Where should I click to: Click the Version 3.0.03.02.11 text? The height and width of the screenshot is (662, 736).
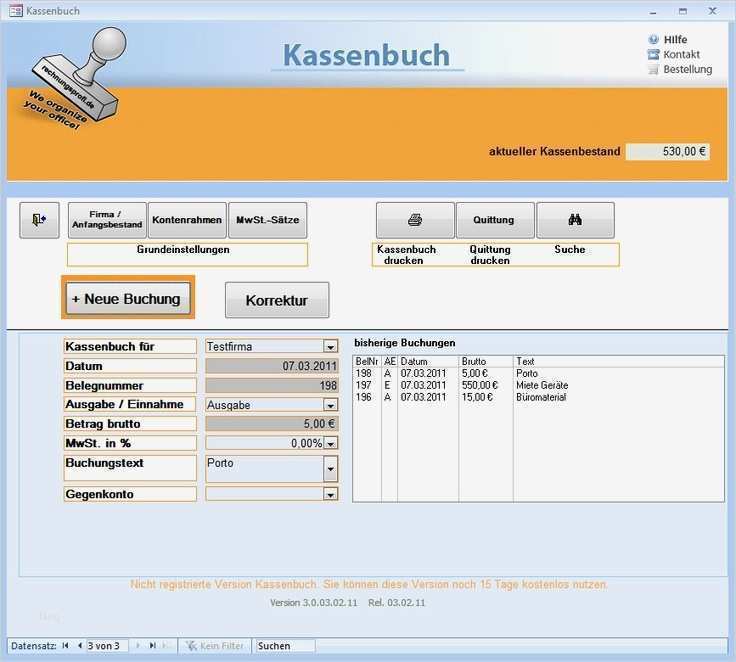click(314, 603)
